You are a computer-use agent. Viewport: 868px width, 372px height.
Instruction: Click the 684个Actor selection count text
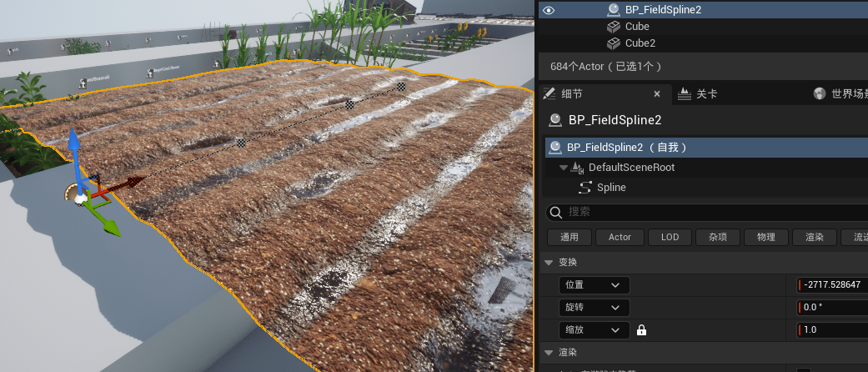[x=605, y=67]
